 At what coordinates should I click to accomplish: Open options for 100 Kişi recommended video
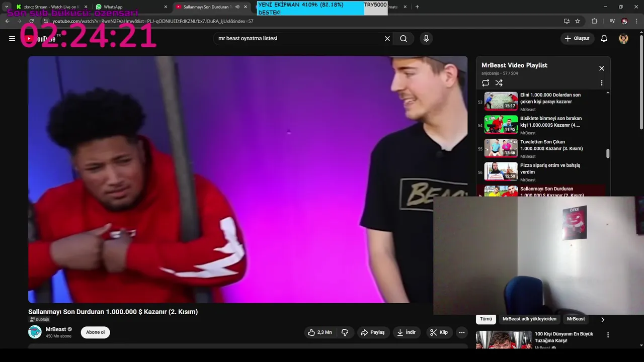pos(608,335)
